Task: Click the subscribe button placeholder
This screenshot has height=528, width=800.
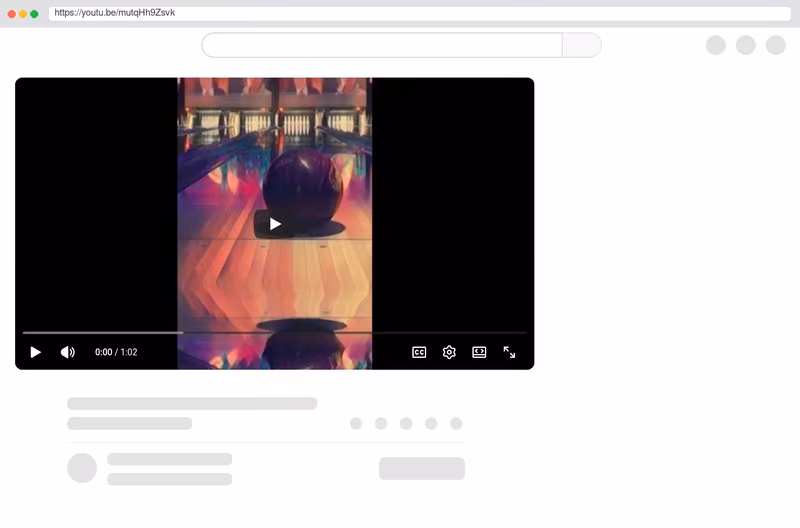Action: 422,468
